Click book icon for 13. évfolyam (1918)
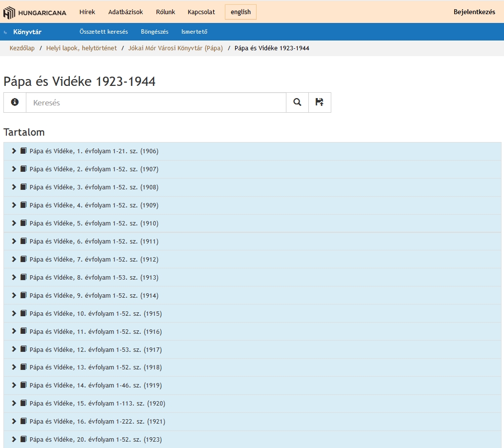Screen dimensions: 504x448 (23, 367)
